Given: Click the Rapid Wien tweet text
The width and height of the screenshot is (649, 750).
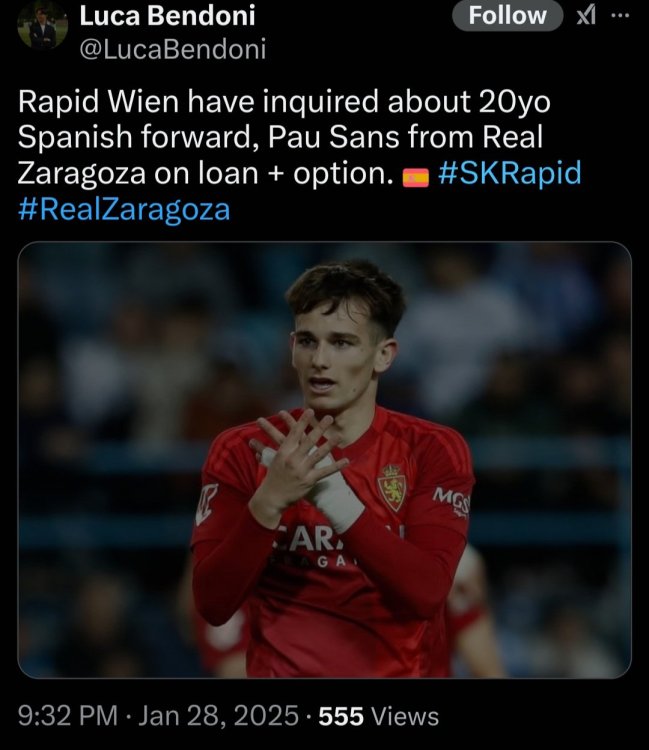Looking at the screenshot, I should 299,155.
